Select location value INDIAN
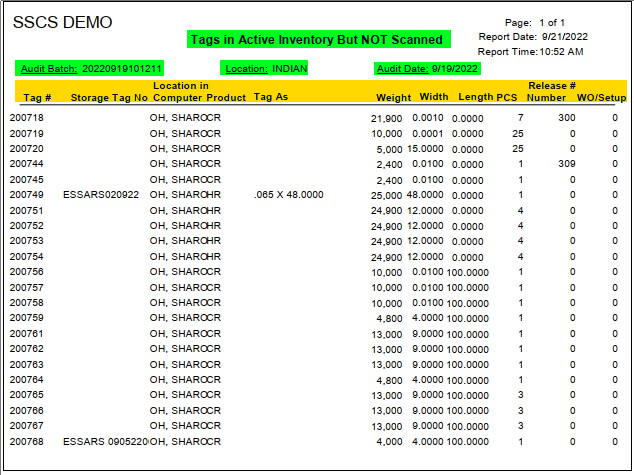634x475 pixels. coord(290,69)
